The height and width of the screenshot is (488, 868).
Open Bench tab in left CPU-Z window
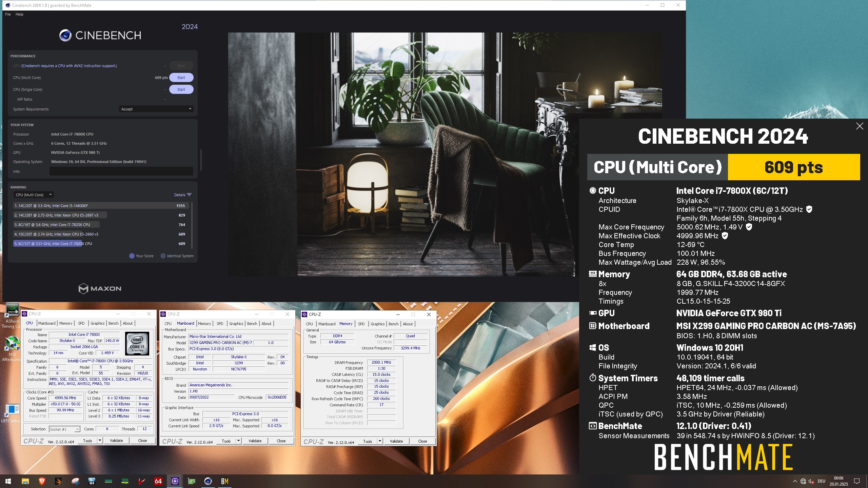[x=114, y=323]
